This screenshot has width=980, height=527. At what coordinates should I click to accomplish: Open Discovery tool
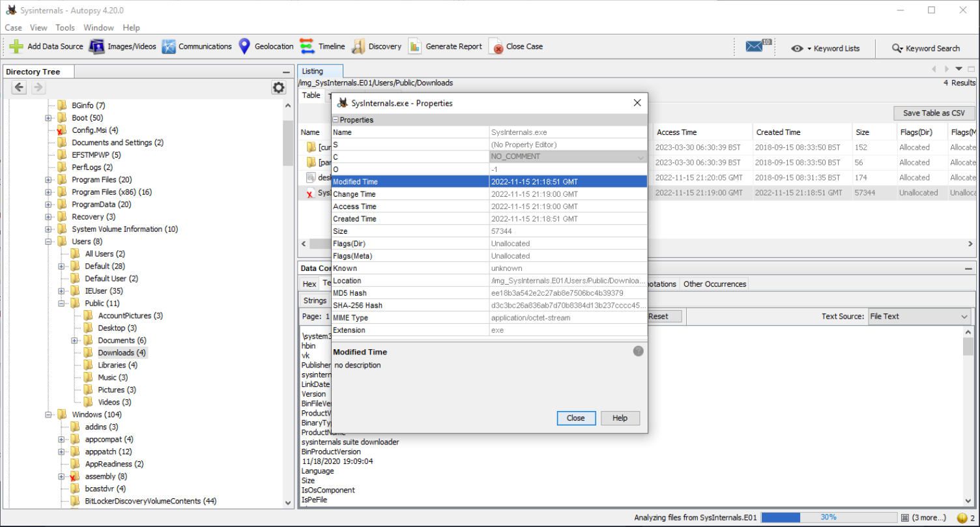[x=377, y=47]
